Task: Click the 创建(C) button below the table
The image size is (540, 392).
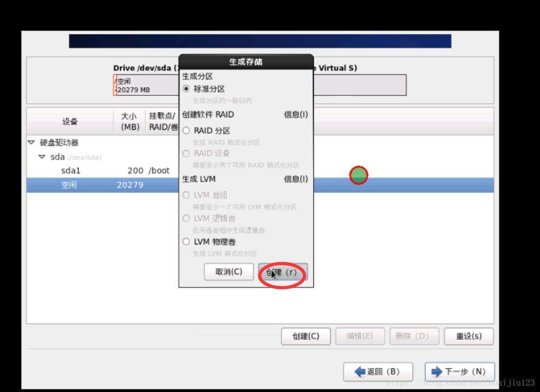Action: pyautogui.click(x=306, y=336)
